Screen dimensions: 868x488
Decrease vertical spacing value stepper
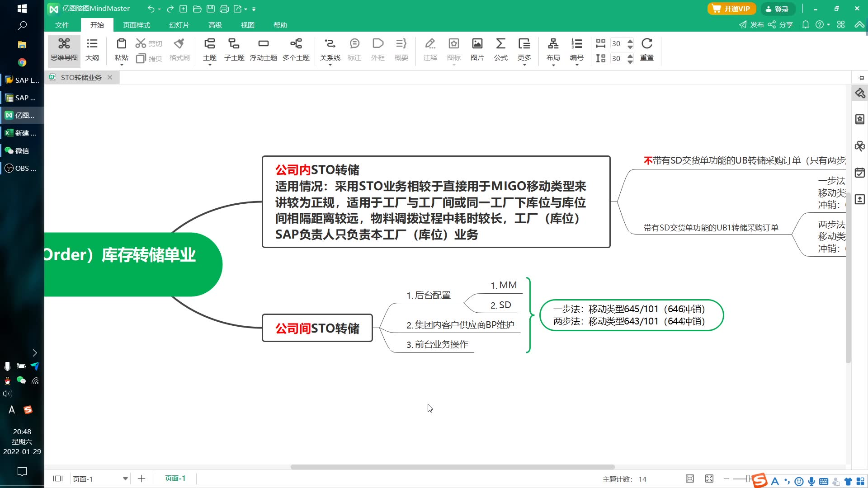(x=630, y=61)
